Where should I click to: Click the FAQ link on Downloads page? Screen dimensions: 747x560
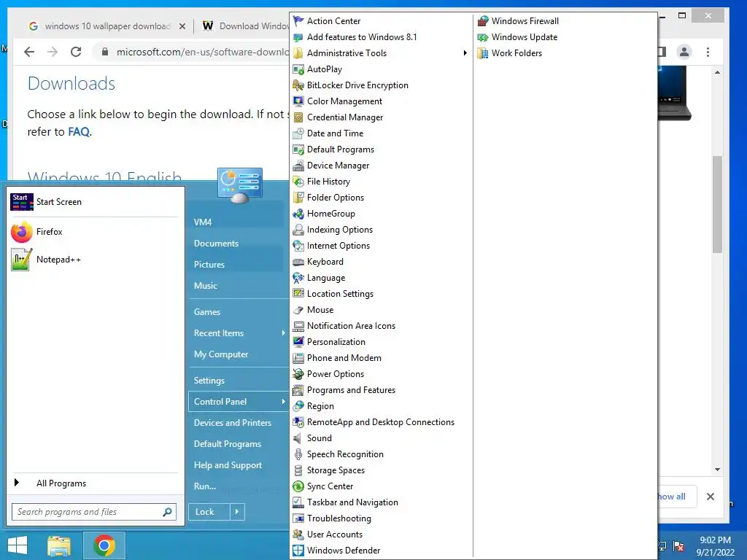click(79, 132)
